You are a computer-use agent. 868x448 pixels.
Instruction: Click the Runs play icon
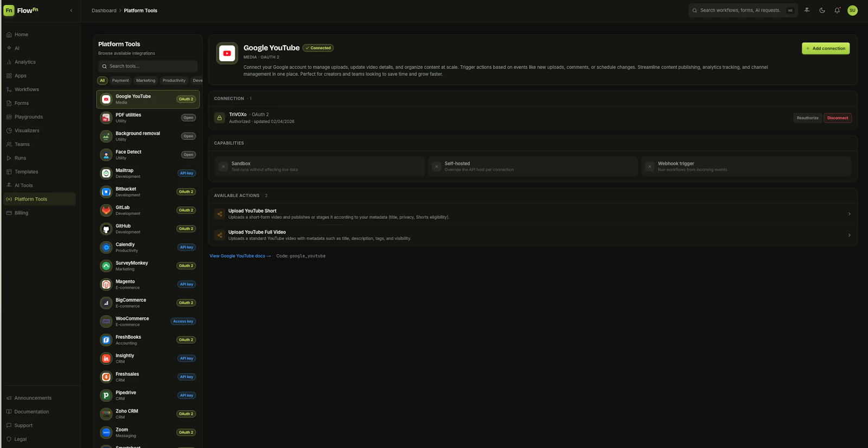(x=9, y=158)
